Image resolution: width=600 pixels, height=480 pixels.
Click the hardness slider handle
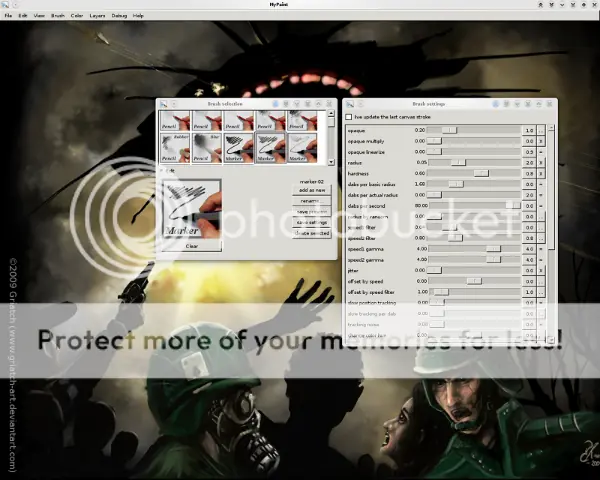click(481, 173)
